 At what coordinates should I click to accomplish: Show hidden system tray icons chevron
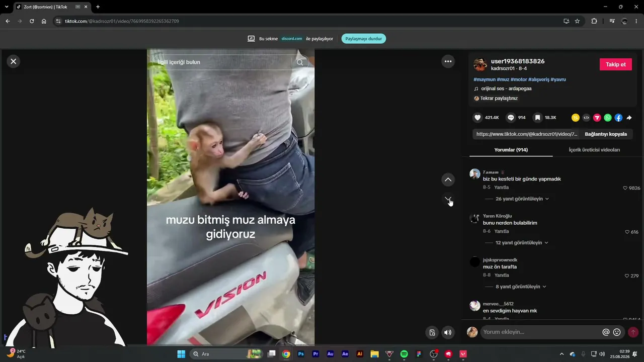click(561, 354)
